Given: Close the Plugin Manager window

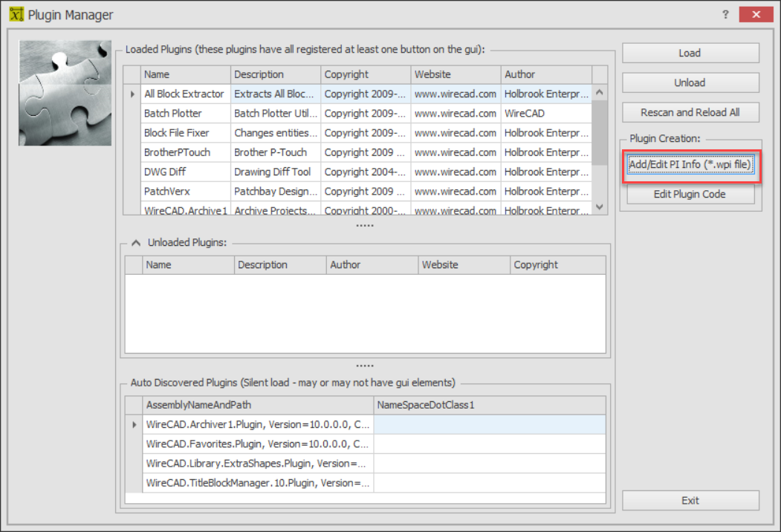Looking at the screenshot, I should pos(756,14).
